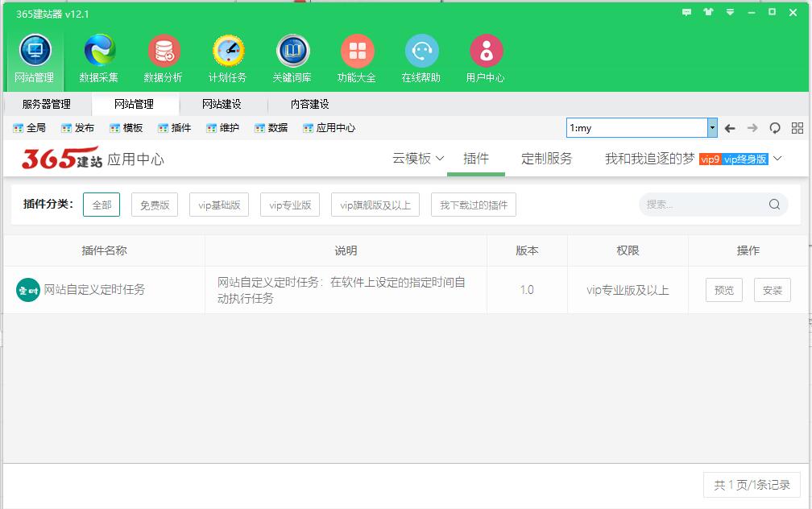Click the 插件名称 column header

click(x=104, y=250)
